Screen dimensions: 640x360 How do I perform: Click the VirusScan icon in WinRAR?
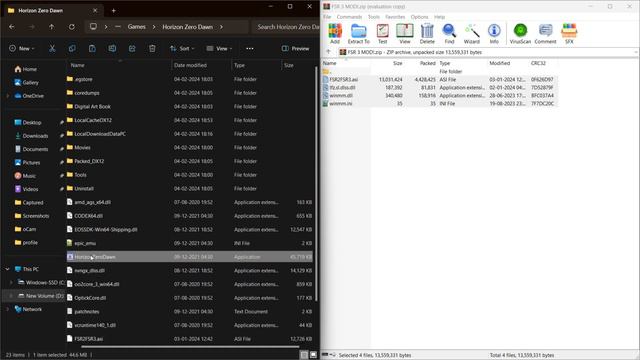(520, 33)
